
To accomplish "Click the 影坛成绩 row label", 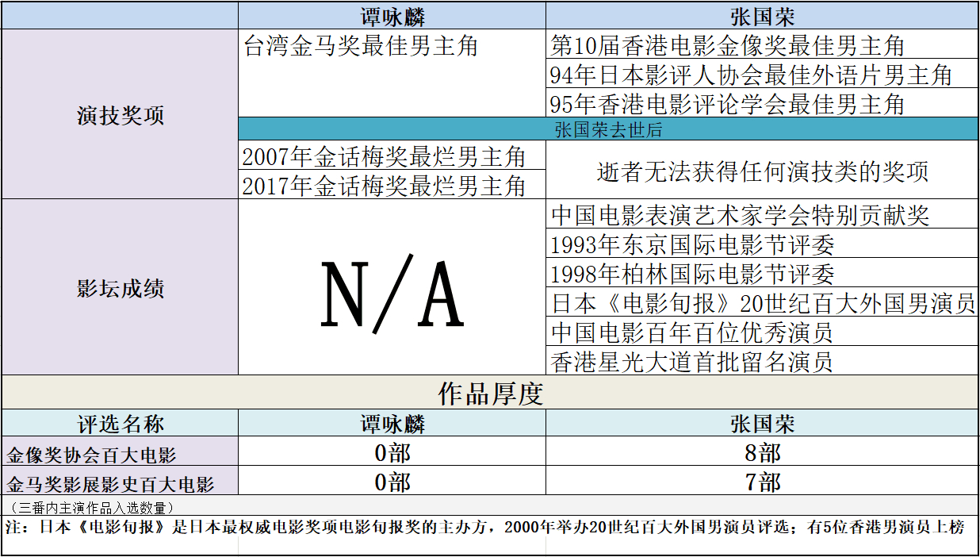I will (121, 287).
